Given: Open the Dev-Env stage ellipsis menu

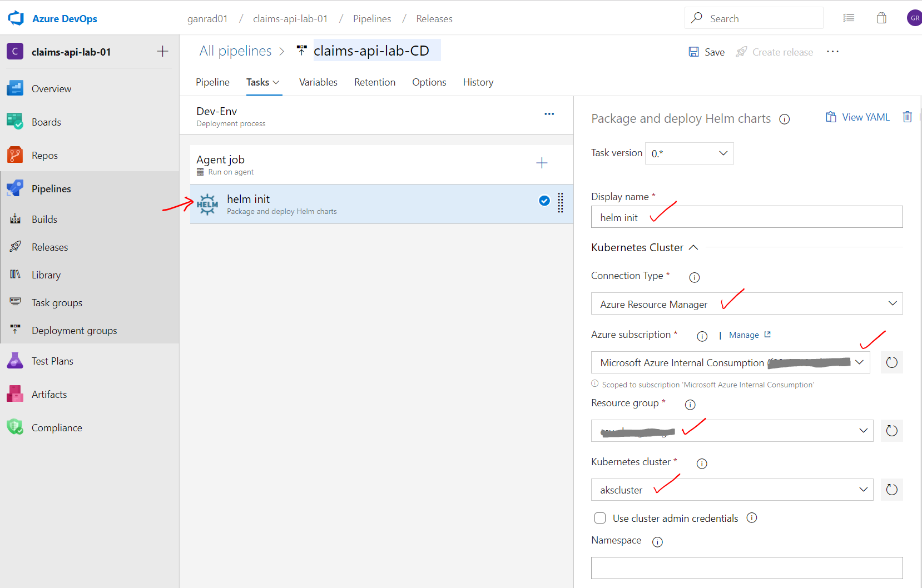Looking at the screenshot, I should pyautogui.click(x=549, y=114).
